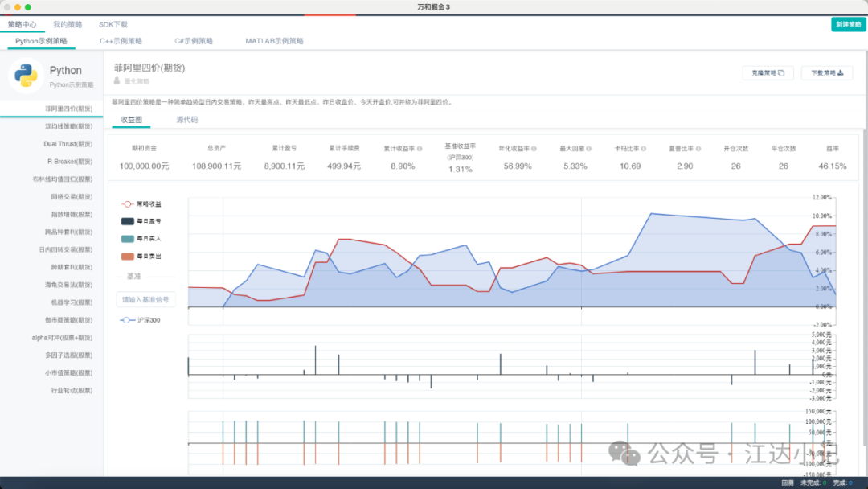Switch to the 源代码 tab
The height and width of the screenshot is (489, 868).
click(187, 120)
